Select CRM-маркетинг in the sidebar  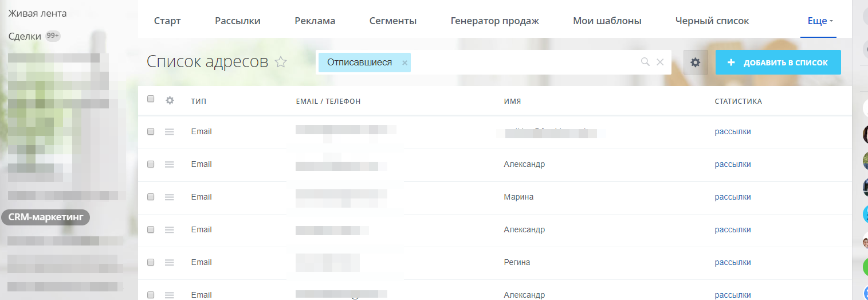pos(46,217)
